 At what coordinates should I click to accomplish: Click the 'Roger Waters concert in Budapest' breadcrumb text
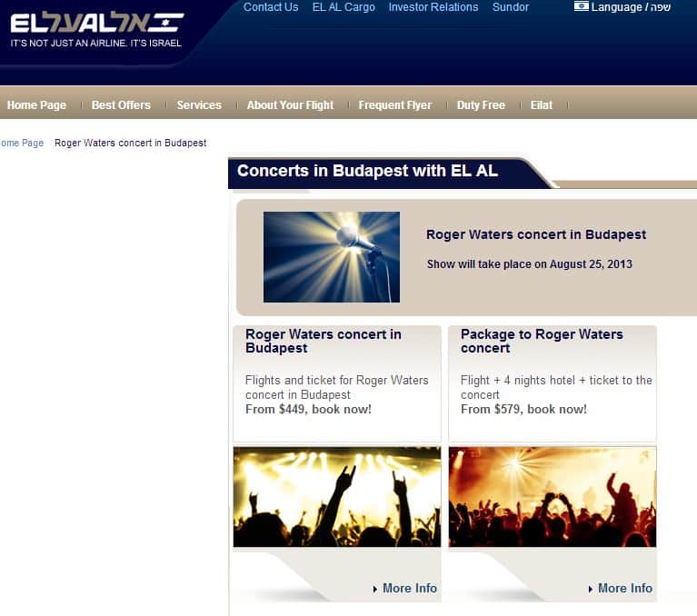tap(130, 144)
